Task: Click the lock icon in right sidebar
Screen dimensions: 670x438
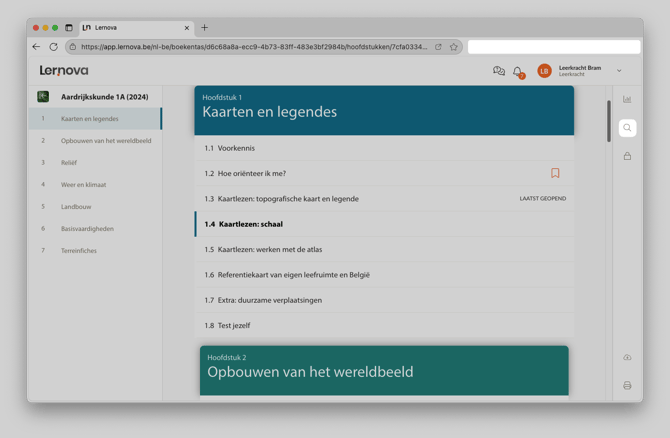Action: (x=627, y=156)
